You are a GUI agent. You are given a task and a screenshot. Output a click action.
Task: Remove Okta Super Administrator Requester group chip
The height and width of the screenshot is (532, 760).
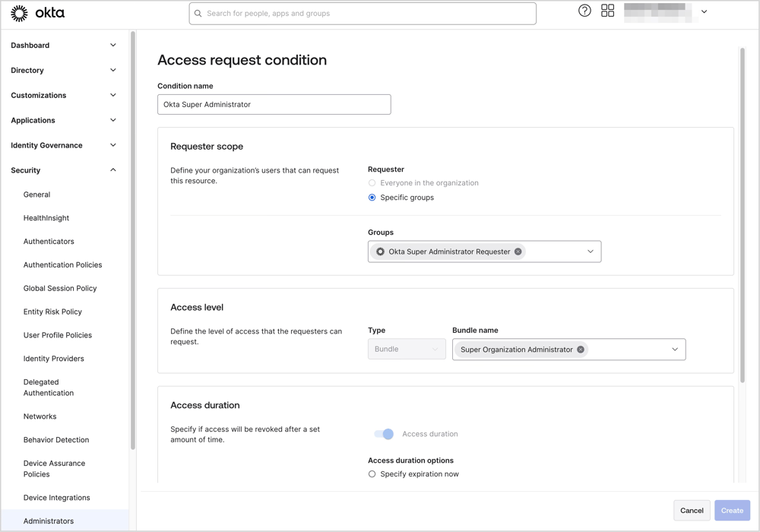click(x=518, y=252)
